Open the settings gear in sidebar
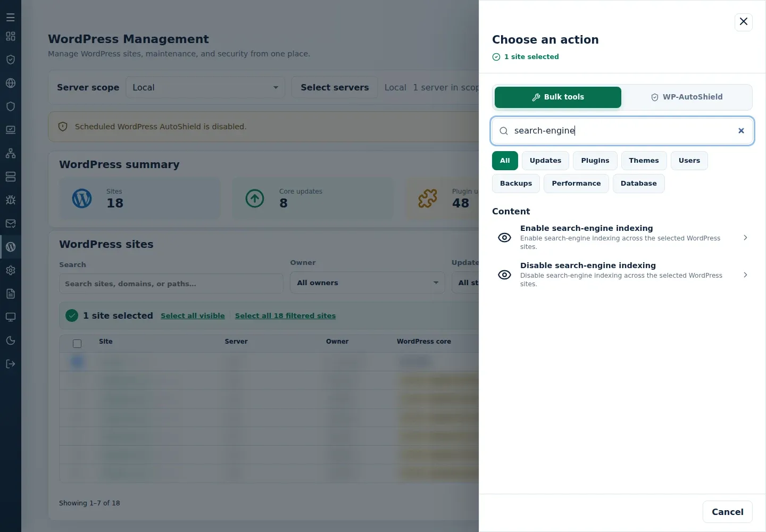Image resolution: width=766 pixels, height=532 pixels. pyautogui.click(x=11, y=270)
